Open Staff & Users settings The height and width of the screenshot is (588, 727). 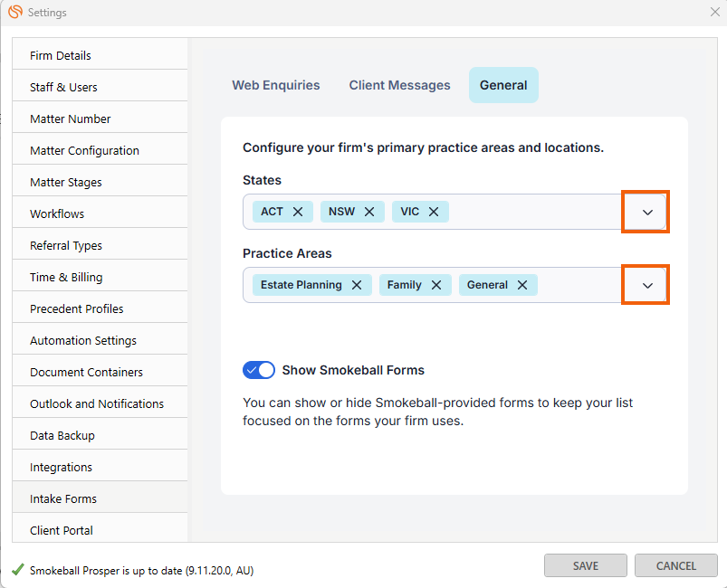pyautogui.click(x=63, y=87)
